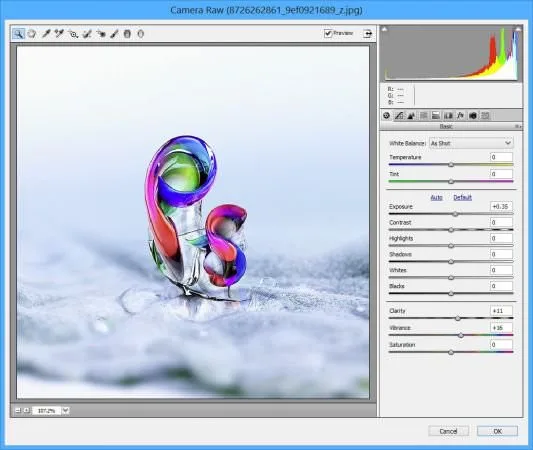This screenshot has height=450, width=533.
Task: Select the Graduated Filter tool
Action: (x=127, y=34)
